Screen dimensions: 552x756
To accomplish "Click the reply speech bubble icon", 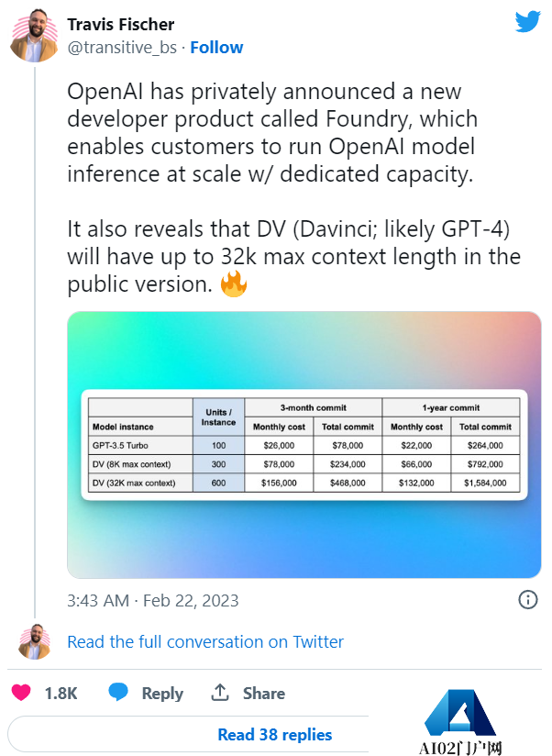I will (x=118, y=693).
